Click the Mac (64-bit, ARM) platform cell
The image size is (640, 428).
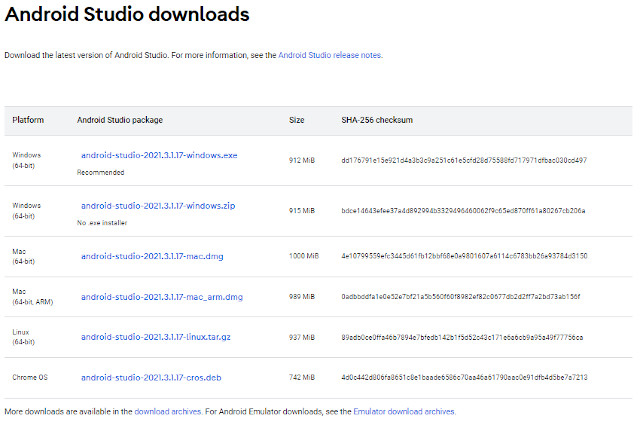33,297
